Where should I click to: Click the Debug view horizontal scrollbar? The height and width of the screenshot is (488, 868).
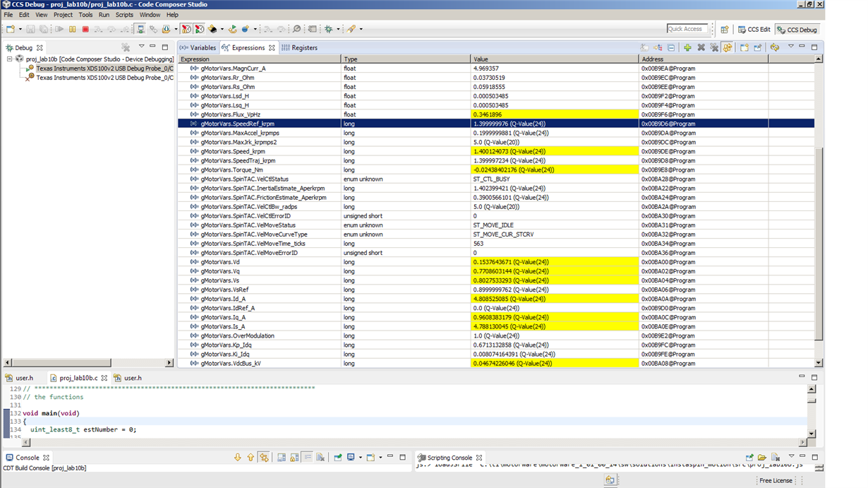tap(88, 362)
